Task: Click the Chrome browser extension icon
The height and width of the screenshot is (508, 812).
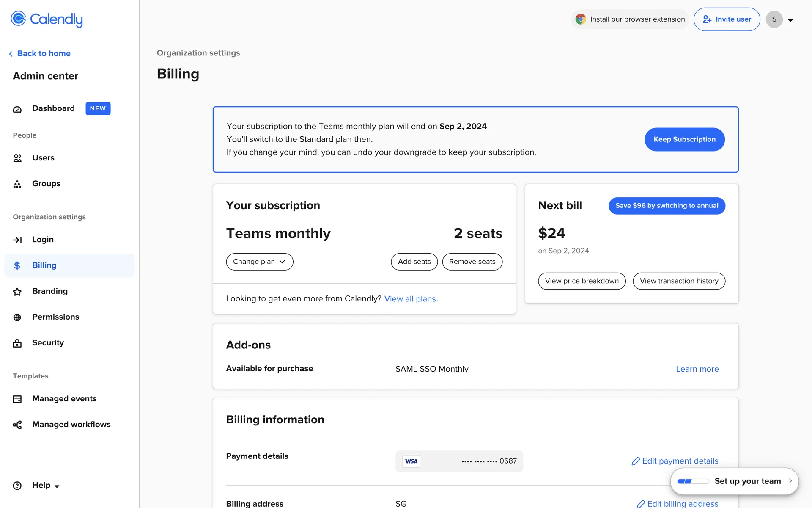Action: 581,19
